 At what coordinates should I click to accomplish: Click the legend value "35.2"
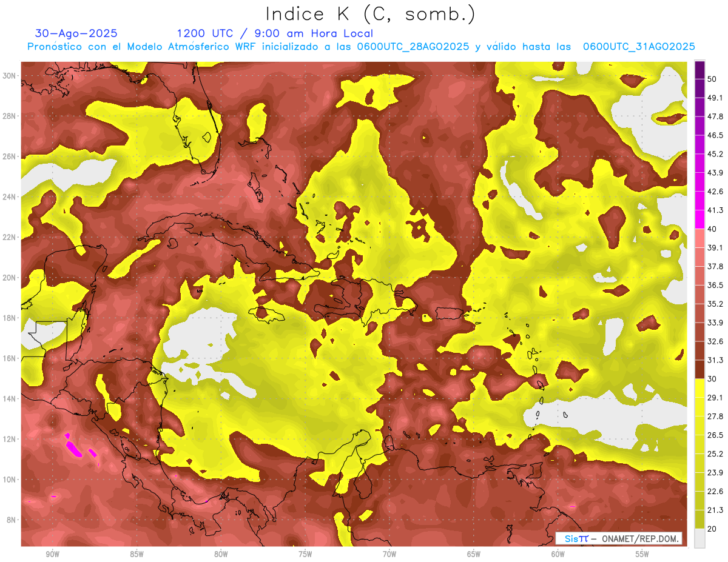715,304
